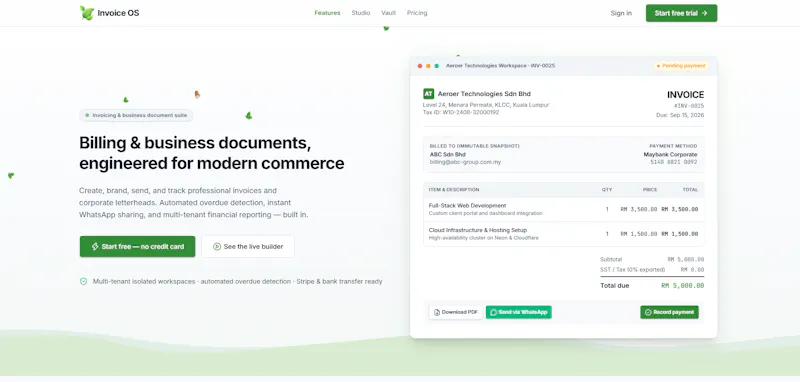
Task: Click the Pending payment status badge
Action: [x=681, y=66]
